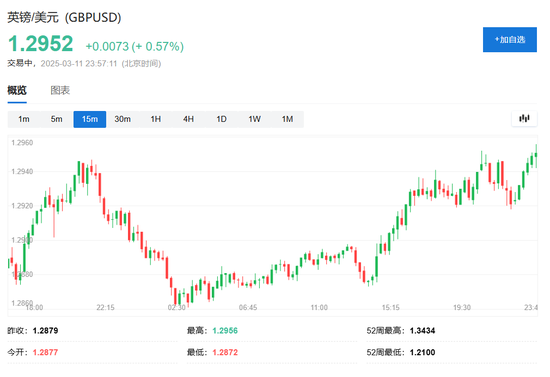Click the timestamp 2025-03-11 23:57:11
This screenshot has height=377, width=550.
click(79, 63)
